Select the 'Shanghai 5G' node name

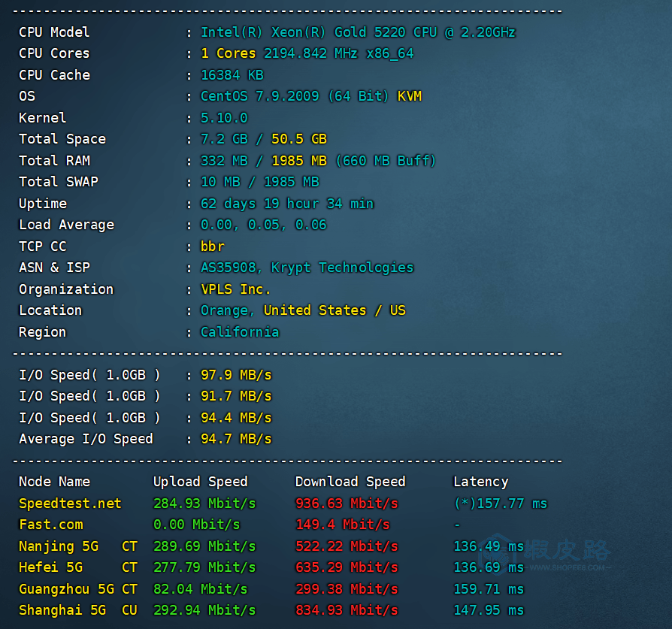[62, 610]
